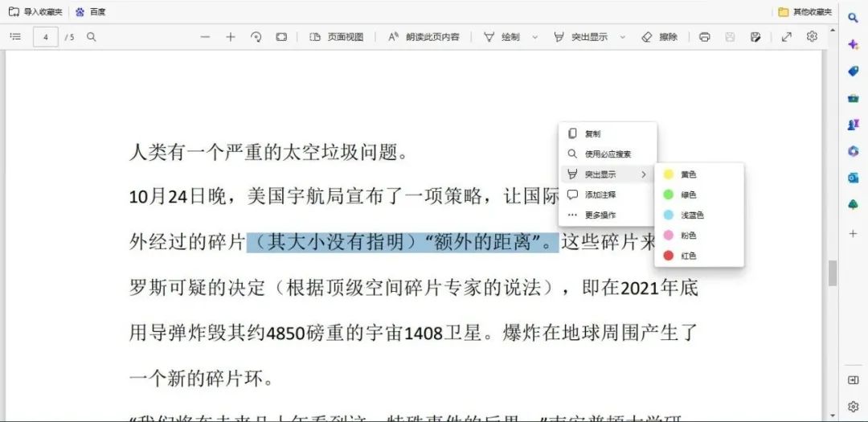Open the sidebar search icon

click(853, 18)
